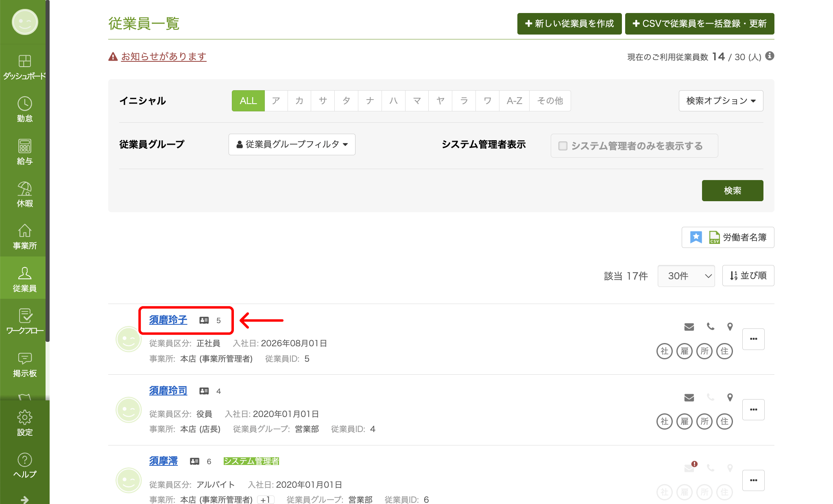Click mail icon for 須磨玲子
This screenshot has width=833, height=504.
click(689, 327)
